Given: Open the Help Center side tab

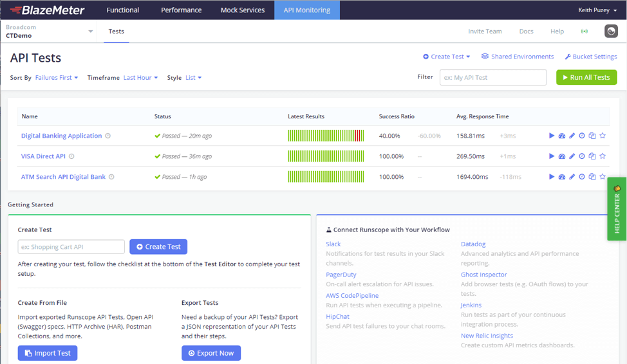Looking at the screenshot, I should tap(617, 209).
